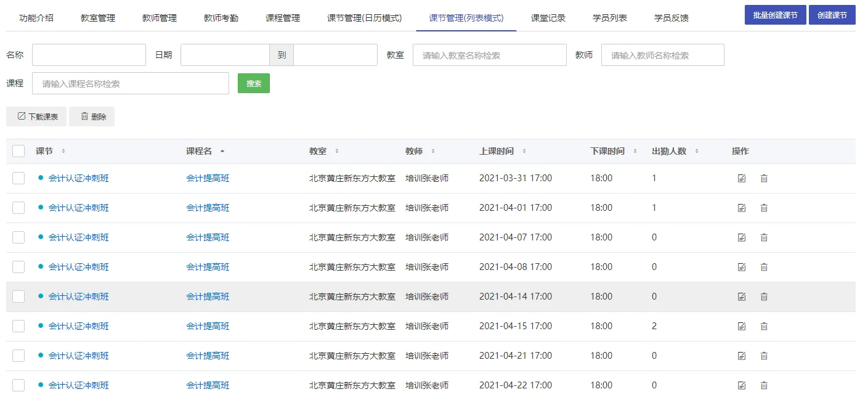
Task: Focus the start date input field
Action: pos(225,55)
